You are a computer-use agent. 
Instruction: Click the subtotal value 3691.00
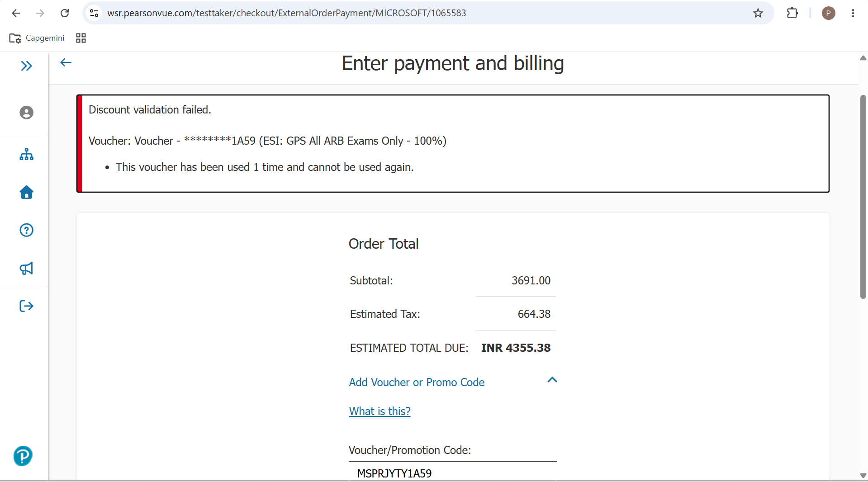[531, 281]
